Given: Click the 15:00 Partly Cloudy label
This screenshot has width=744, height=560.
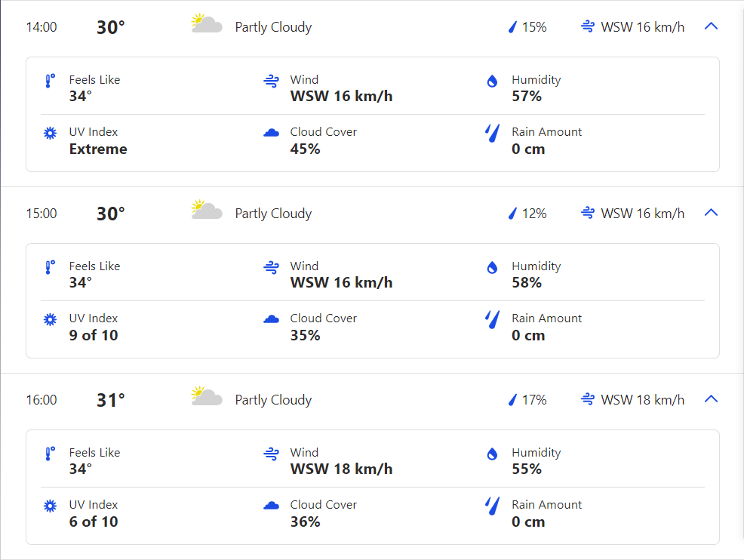Looking at the screenshot, I should (273, 214).
